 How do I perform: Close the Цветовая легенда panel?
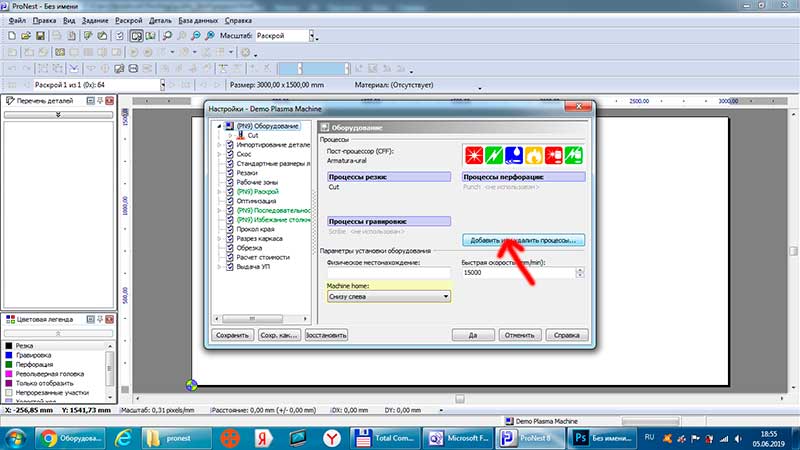click(x=109, y=319)
